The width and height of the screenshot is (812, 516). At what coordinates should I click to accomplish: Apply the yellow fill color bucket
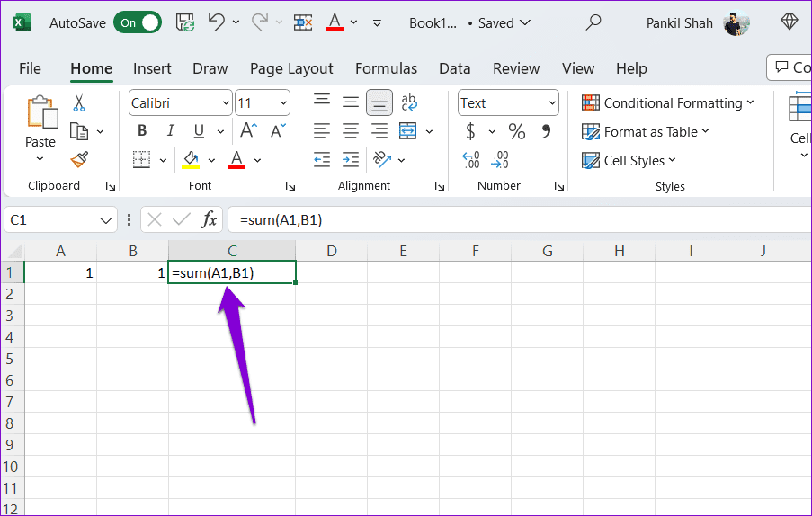coord(191,159)
